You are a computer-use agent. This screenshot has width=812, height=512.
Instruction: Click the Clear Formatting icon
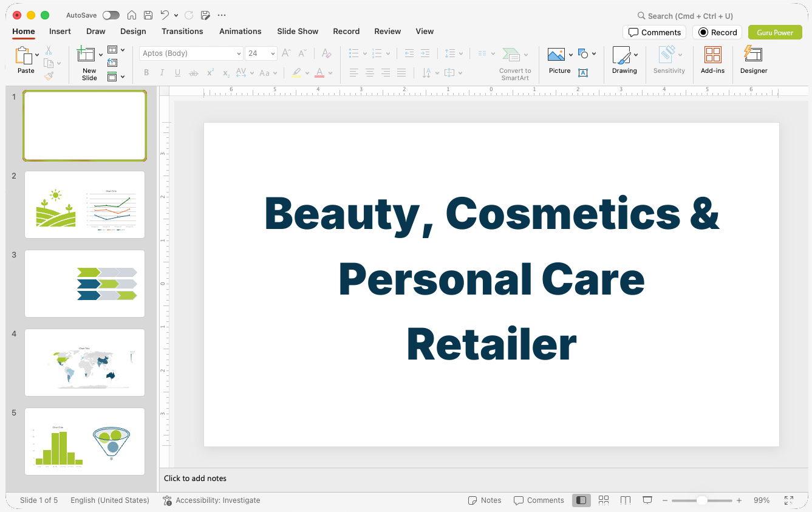coord(327,53)
